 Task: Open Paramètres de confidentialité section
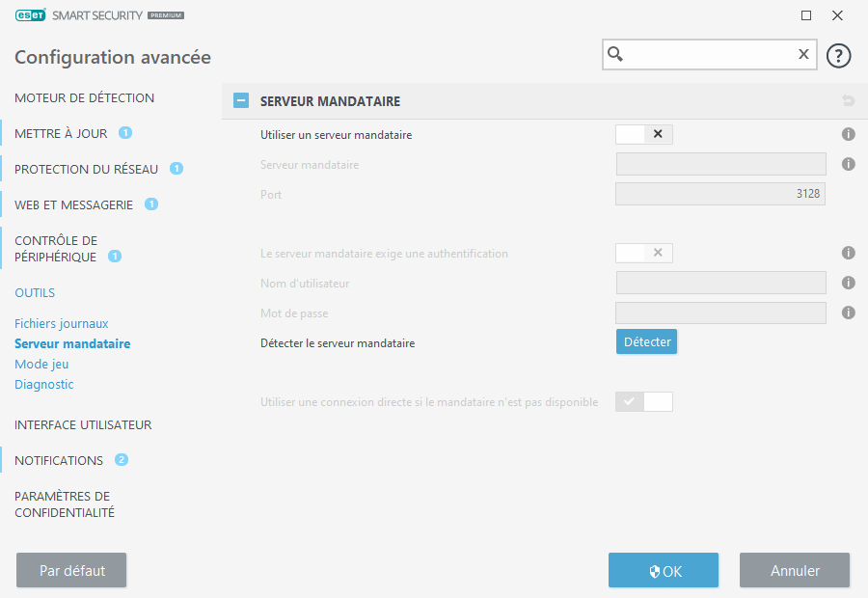[65, 504]
